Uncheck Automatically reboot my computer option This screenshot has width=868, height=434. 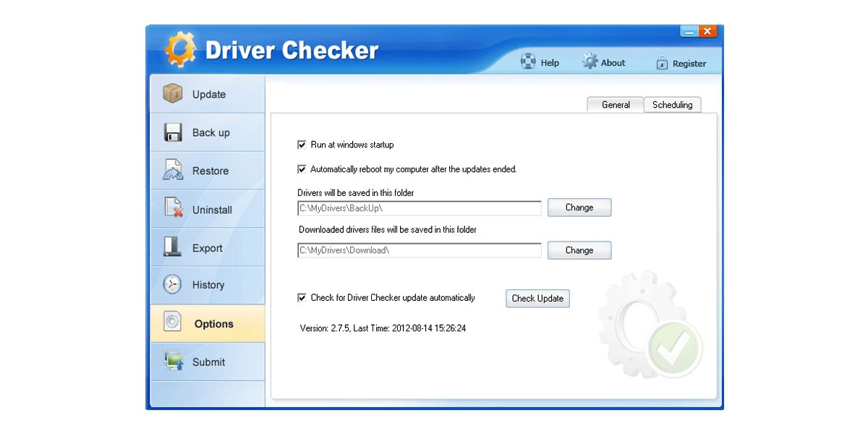302,169
